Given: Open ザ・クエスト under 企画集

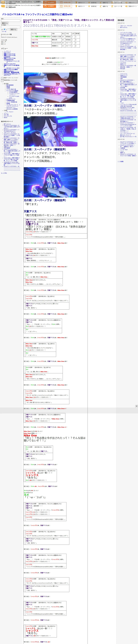Looking at the screenshot, I should pos(10,112).
